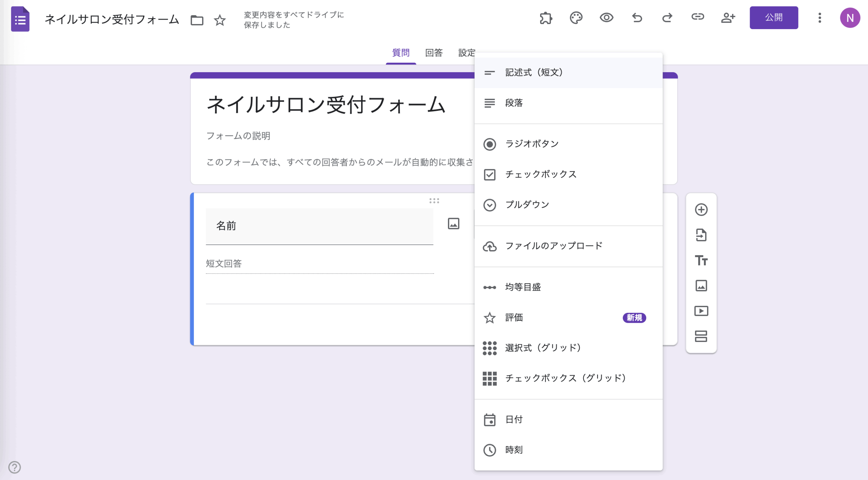Click the undo arrow icon
868x480 pixels.
tap(637, 18)
